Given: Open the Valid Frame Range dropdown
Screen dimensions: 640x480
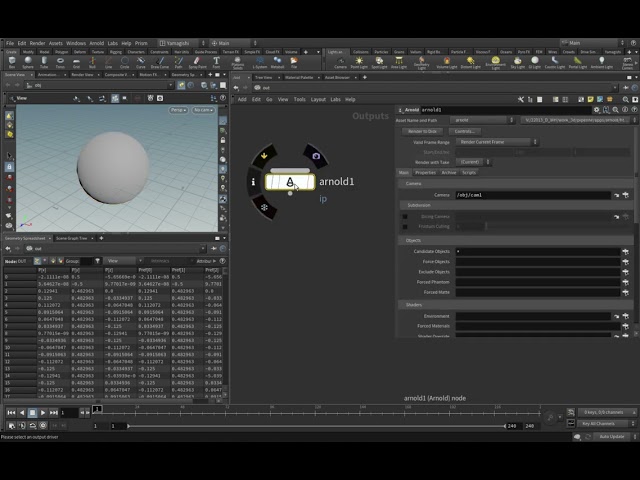Looking at the screenshot, I should click(498, 142).
